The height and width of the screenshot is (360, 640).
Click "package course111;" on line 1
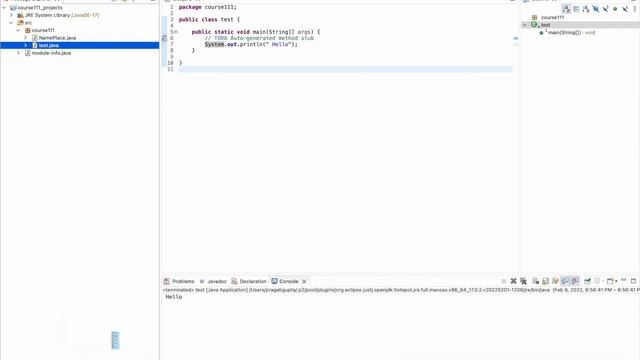click(207, 7)
